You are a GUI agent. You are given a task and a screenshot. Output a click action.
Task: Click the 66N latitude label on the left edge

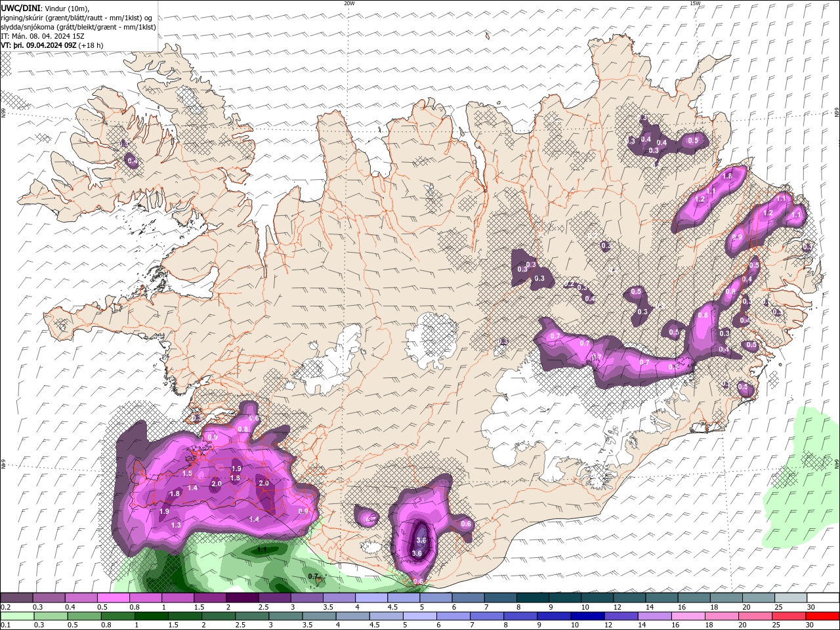point(3,114)
